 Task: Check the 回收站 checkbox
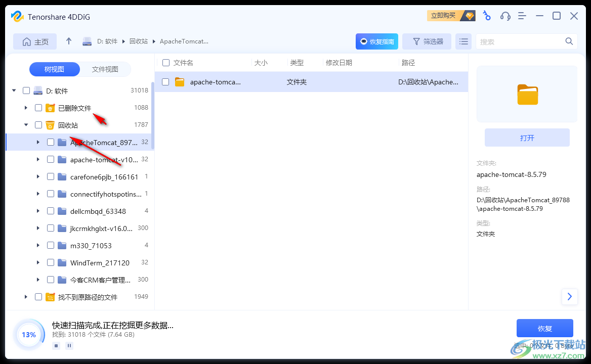click(x=38, y=125)
